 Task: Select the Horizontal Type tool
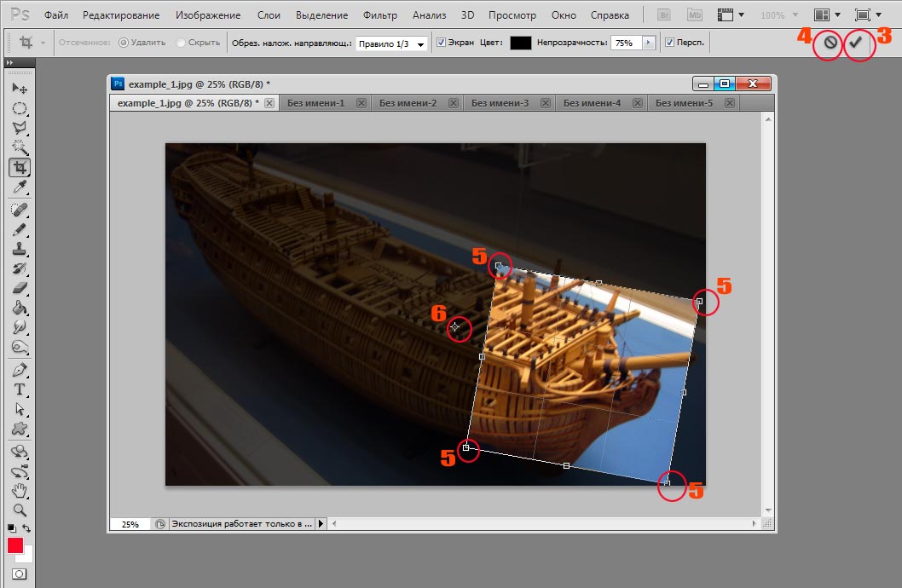(x=19, y=389)
